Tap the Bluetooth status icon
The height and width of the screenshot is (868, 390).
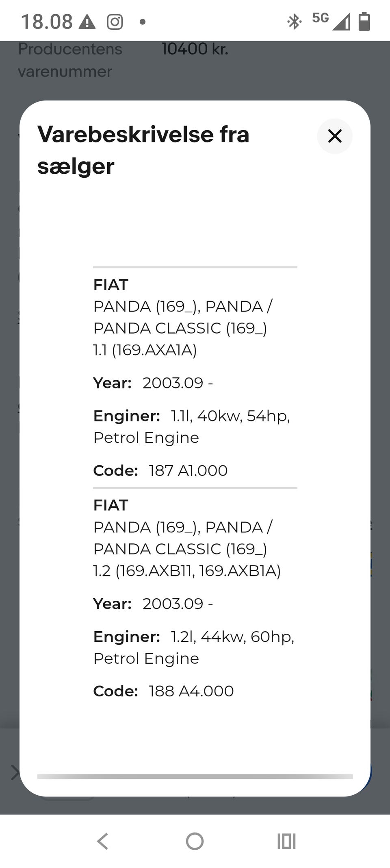tap(294, 22)
